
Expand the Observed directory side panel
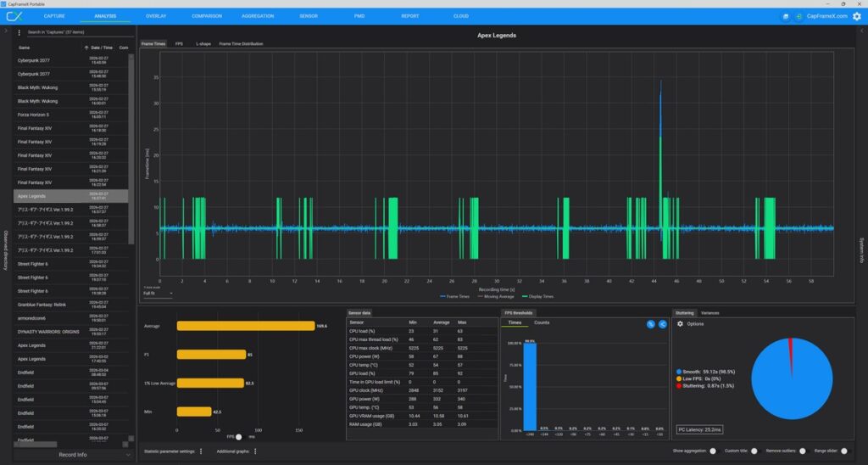pyautogui.click(x=6, y=250)
